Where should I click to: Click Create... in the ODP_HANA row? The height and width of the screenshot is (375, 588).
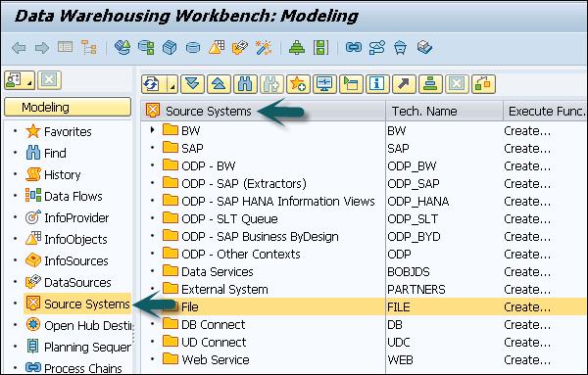coord(527,201)
